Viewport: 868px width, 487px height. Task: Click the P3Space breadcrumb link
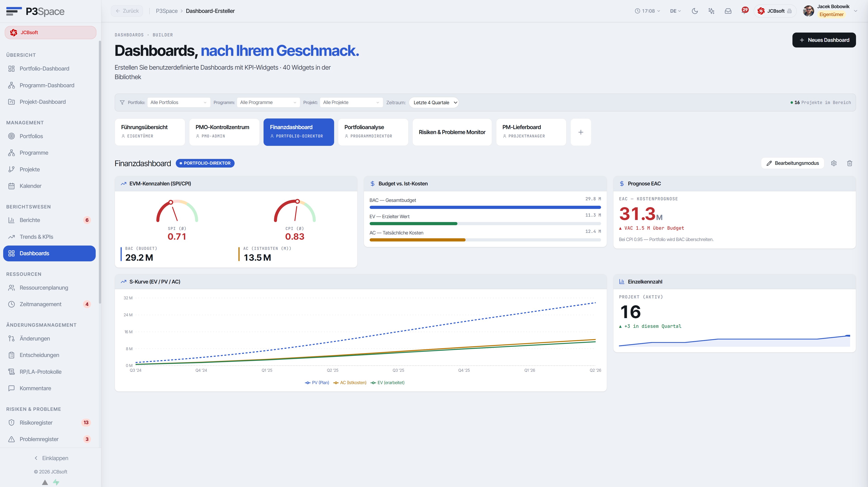click(x=166, y=11)
